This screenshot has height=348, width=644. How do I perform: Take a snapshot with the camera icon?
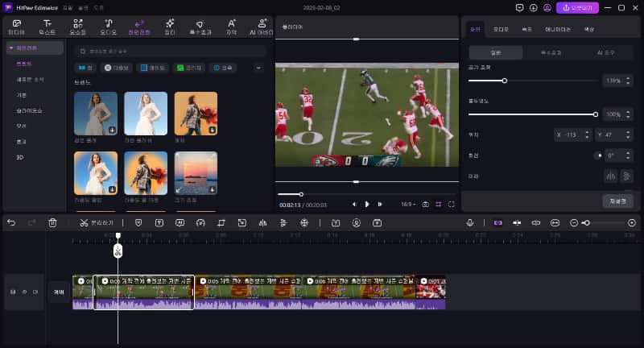click(x=426, y=205)
